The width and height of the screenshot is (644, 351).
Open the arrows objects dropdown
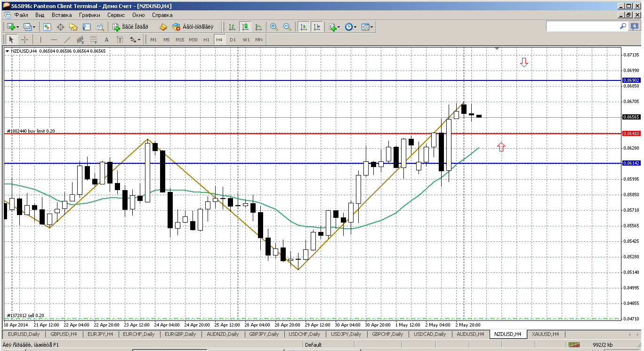point(135,40)
